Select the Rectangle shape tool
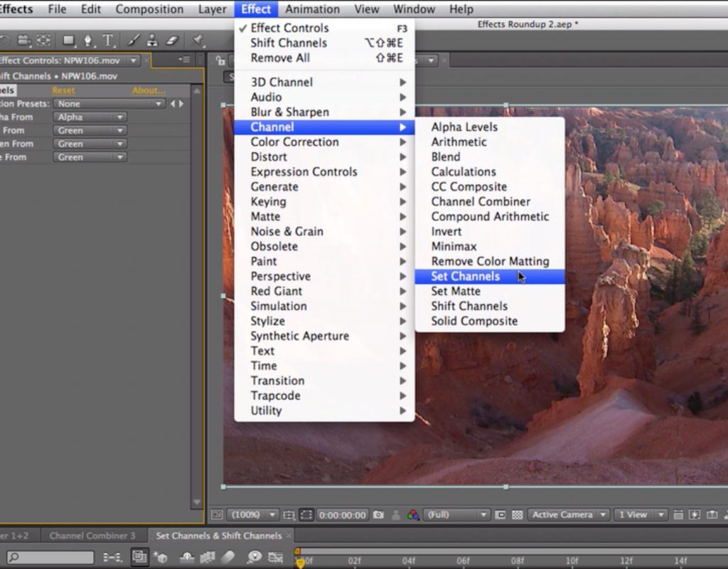Screen dimensions: 728x569 [x=69, y=41]
